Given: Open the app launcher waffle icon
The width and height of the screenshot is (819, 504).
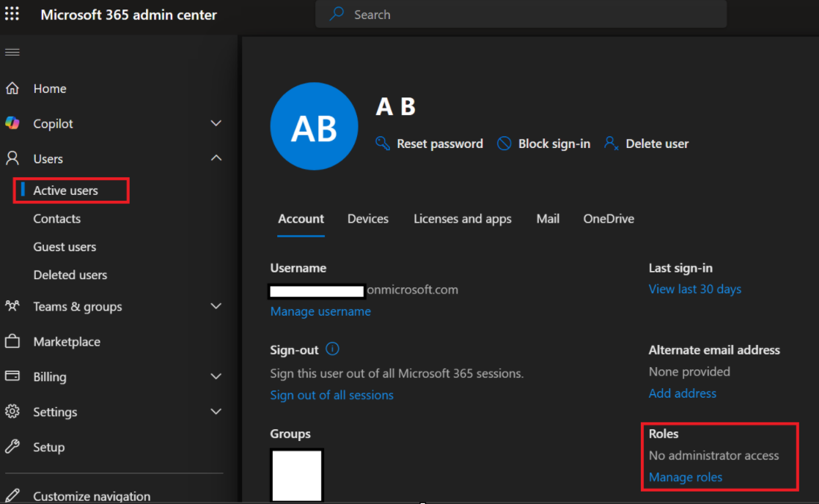Looking at the screenshot, I should pyautogui.click(x=12, y=14).
